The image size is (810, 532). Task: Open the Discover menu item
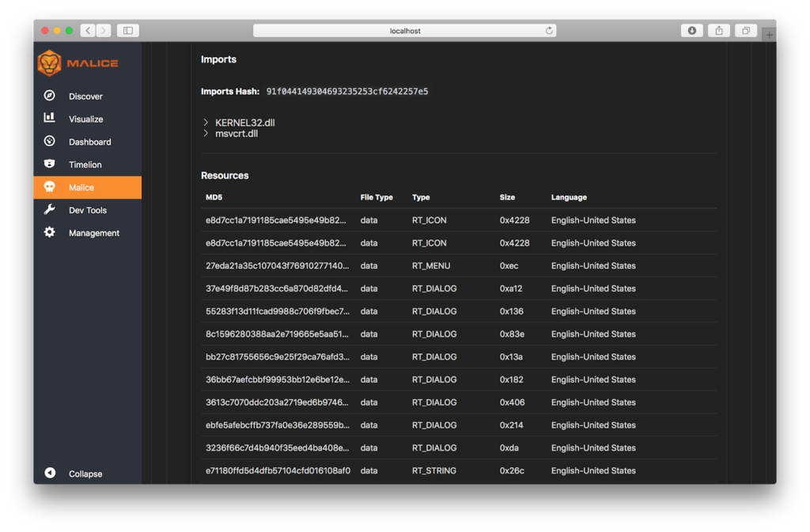[85, 96]
